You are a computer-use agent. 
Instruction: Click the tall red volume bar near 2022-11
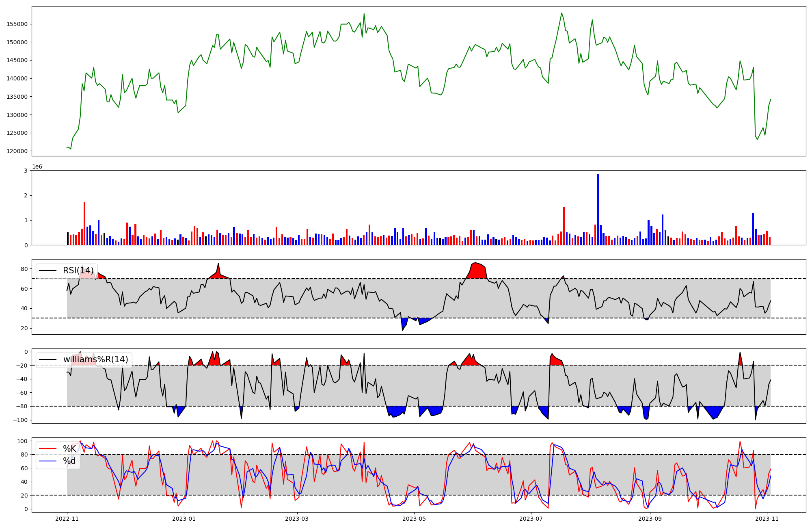[x=84, y=223]
